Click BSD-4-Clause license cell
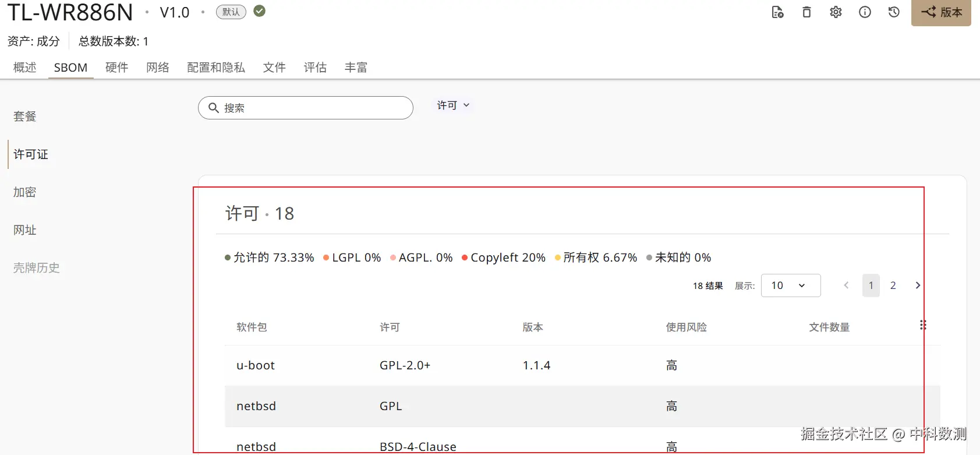 418,447
